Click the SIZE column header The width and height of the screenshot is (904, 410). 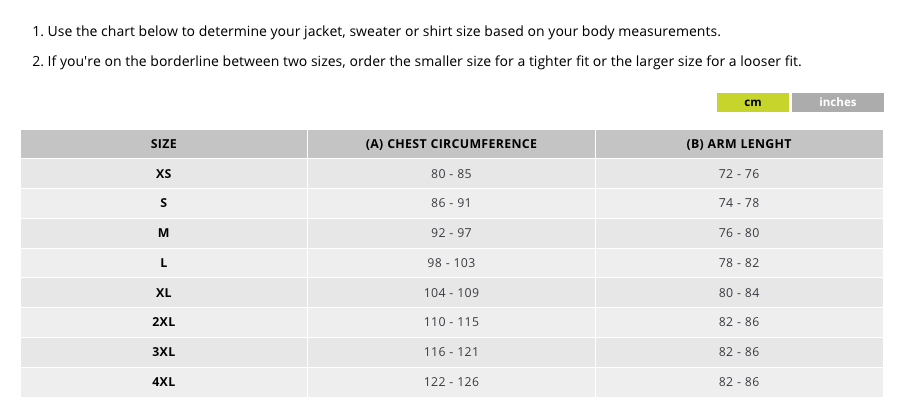pyautogui.click(x=164, y=144)
